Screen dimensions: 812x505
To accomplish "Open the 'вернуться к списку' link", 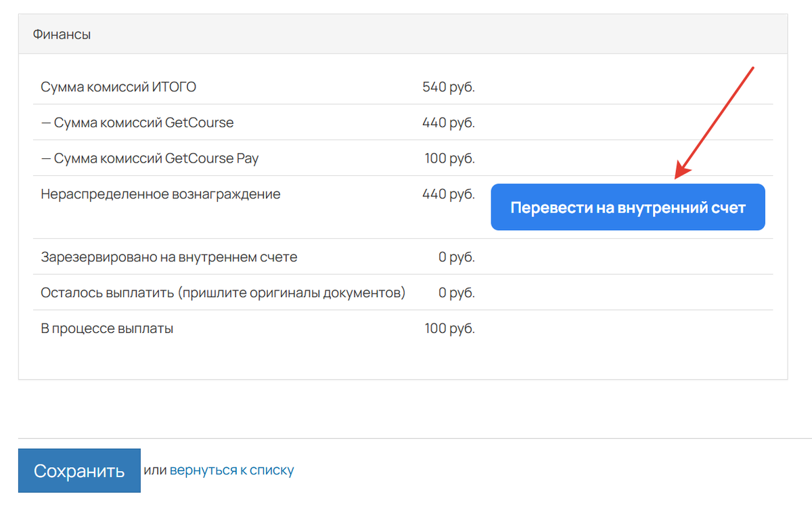I will coord(231,470).
